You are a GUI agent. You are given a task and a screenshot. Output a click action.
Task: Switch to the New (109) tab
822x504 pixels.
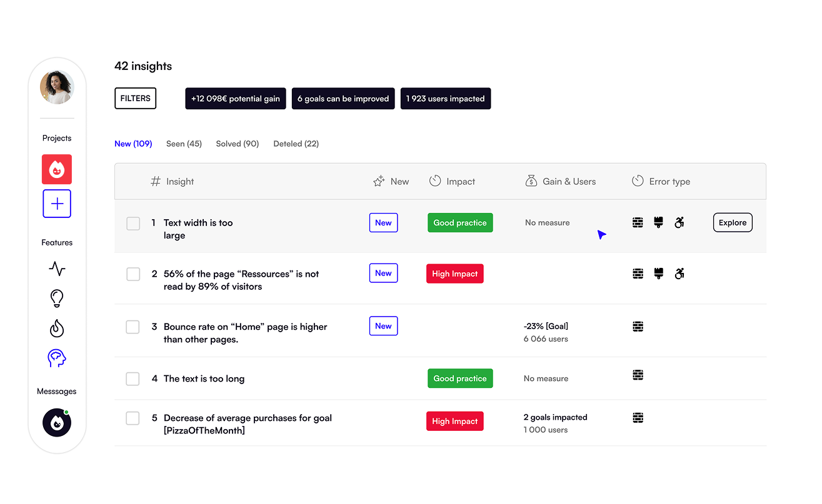click(133, 144)
